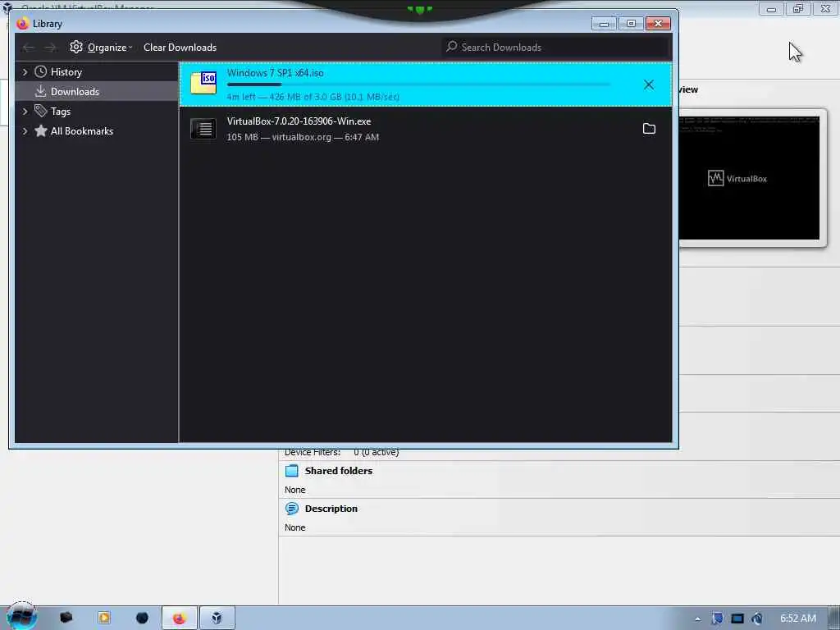The image size is (840, 630).
Task: Click the Organize gear icon
Action: coord(76,47)
